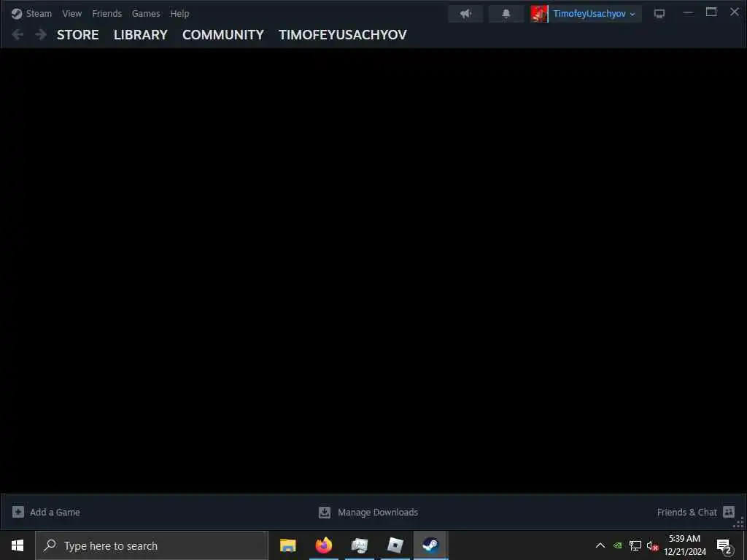Show hidden system tray icons
The width and height of the screenshot is (747, 560).
pyautogui.click(x=600, y=545)
